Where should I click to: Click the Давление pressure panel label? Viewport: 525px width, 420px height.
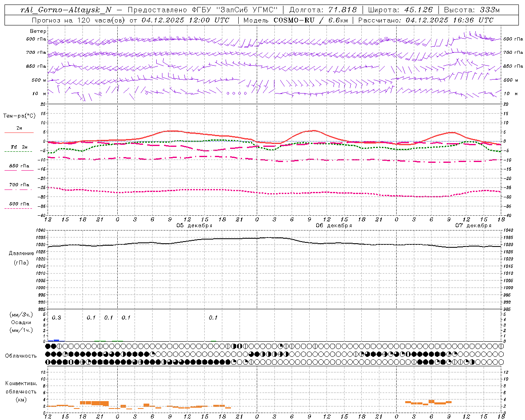point(21,253)
